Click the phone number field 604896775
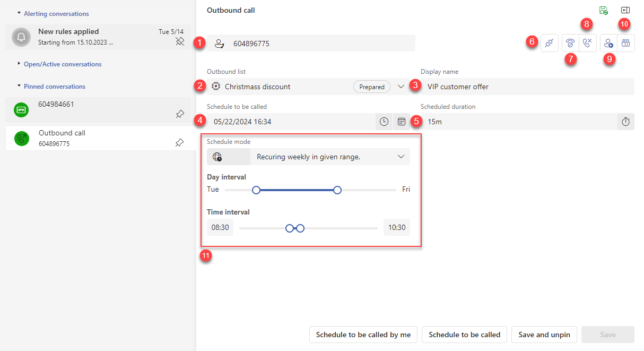 tap(311, 44)
